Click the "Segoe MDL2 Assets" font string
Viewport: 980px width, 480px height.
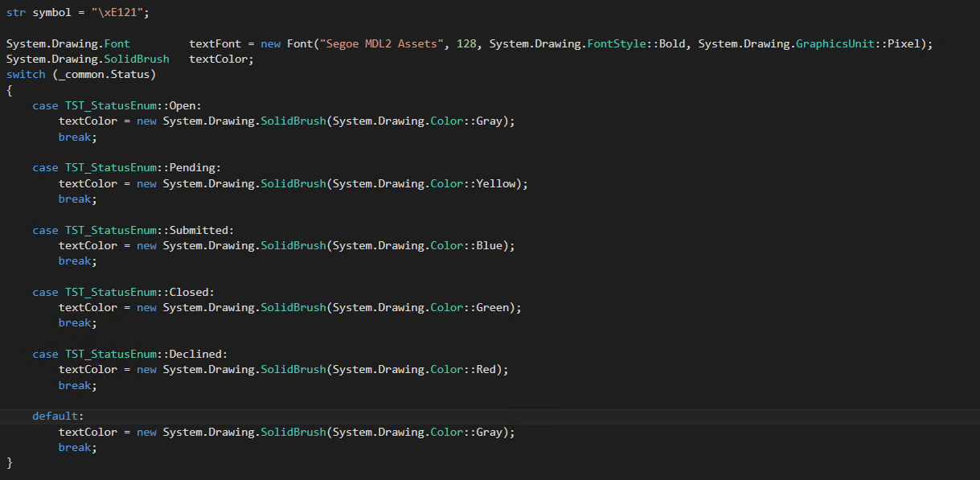[378, 43]
